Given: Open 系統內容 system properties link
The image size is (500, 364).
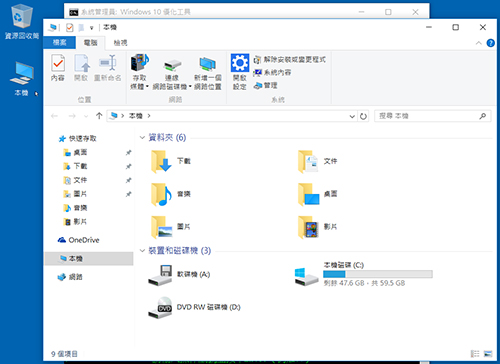Looking at the screenshot, I should click(272, 73).
